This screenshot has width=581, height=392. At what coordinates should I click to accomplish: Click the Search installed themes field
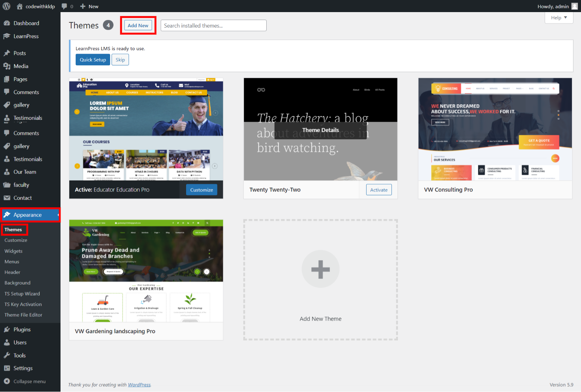(213, 26)
